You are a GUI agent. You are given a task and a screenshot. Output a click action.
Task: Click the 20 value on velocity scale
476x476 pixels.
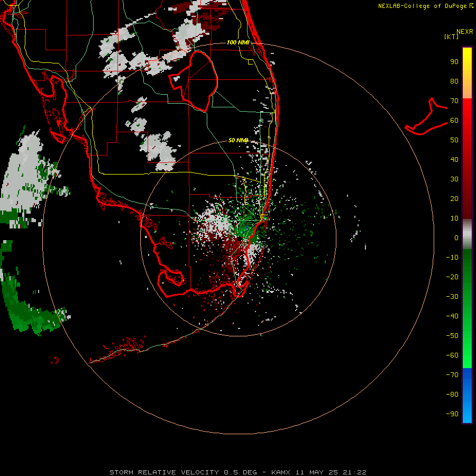tap(454, 198)
